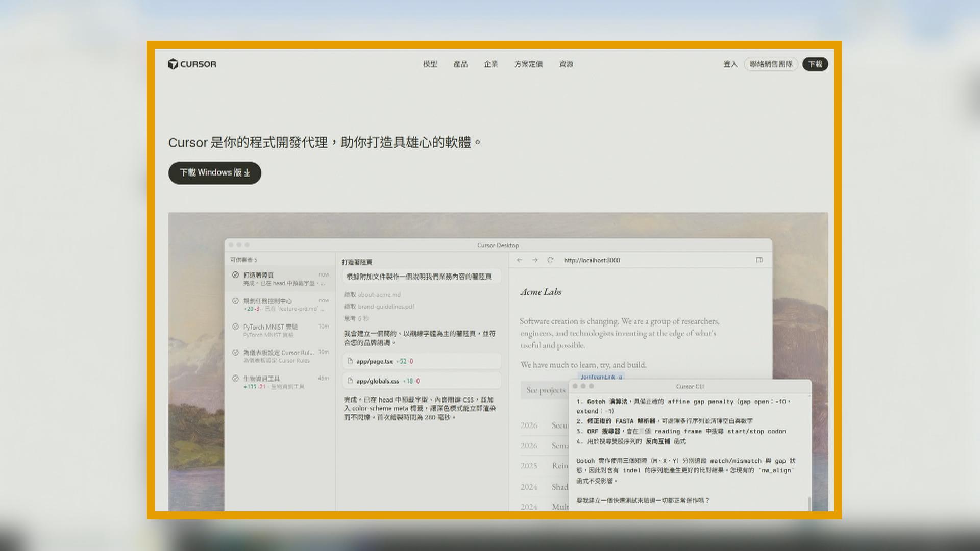Image resolution: width=980 pixels, height=551 pixels.
Task: Click the 打造著陸頁 heading above the prompt box
Action: click(x=357, y=262)
